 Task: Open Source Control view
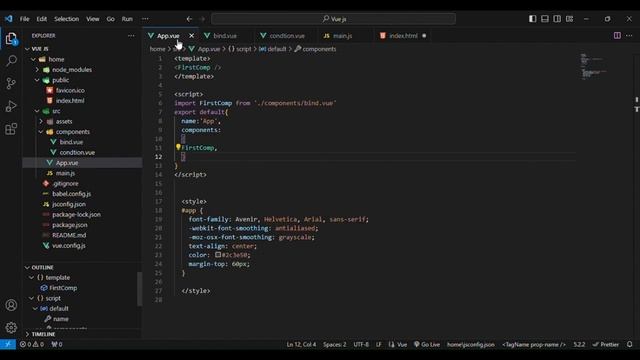11,84
